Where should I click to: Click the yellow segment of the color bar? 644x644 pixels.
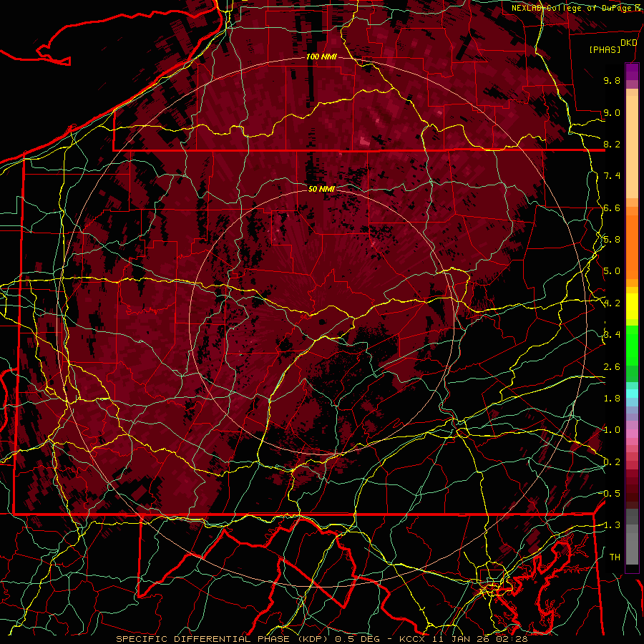(x=632, y=306)
